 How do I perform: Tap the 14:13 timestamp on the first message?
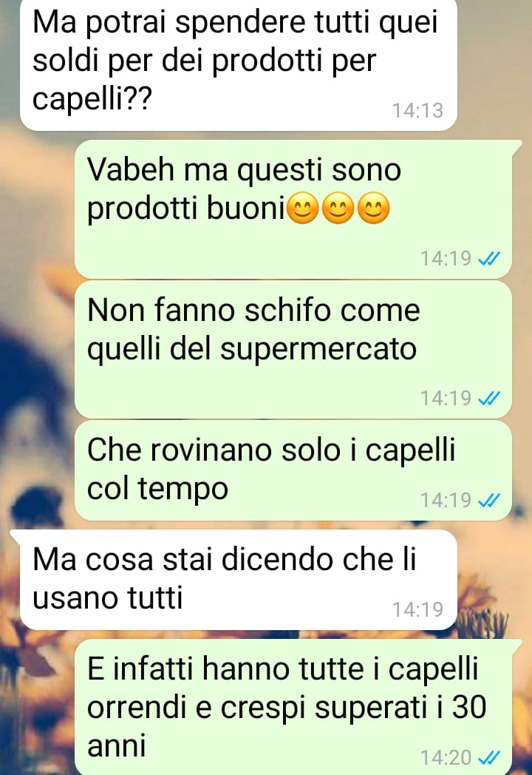[418, 111]
